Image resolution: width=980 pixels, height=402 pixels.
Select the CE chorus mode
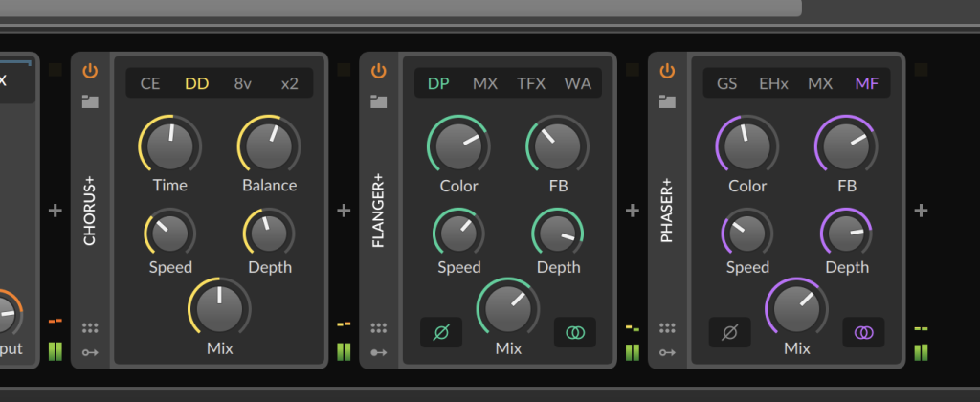pyautogui.click(x=150, y=83)
